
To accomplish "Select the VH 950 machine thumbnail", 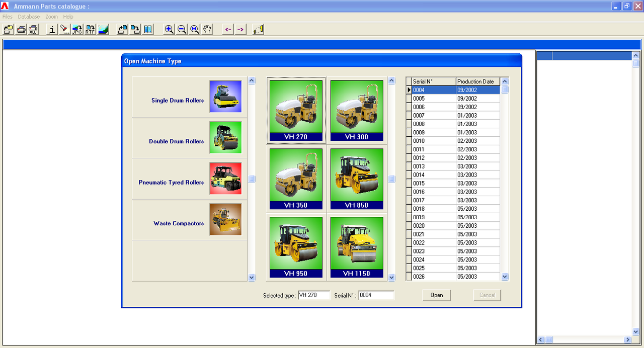I will [x=296, y=247].
